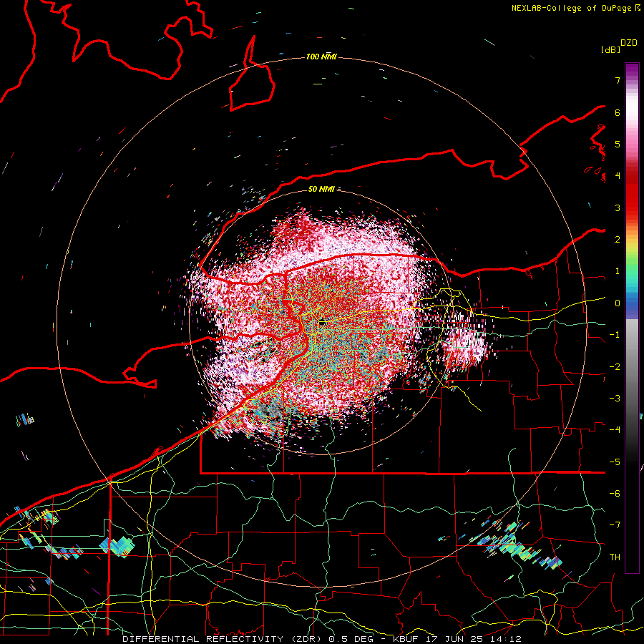The image size is (644, 644).
Task: Click the -6 value on the color scale
Action: (x=615, y=493)
